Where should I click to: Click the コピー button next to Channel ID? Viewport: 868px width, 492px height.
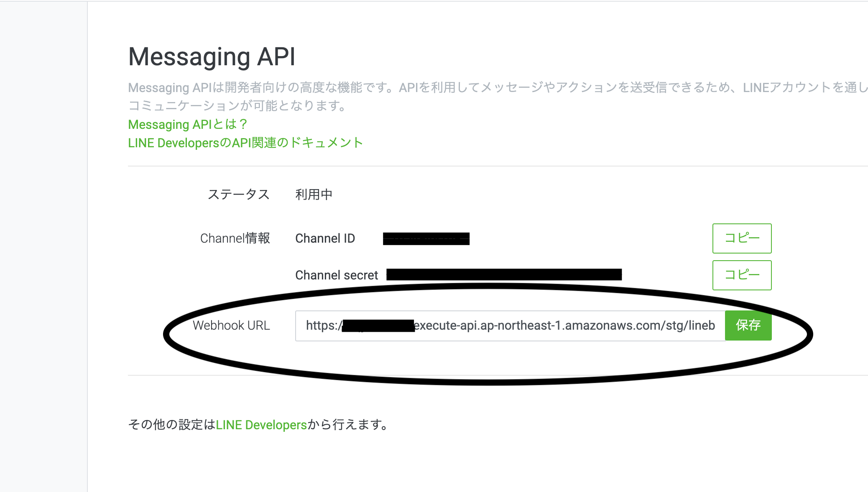[x=741, y=238]
